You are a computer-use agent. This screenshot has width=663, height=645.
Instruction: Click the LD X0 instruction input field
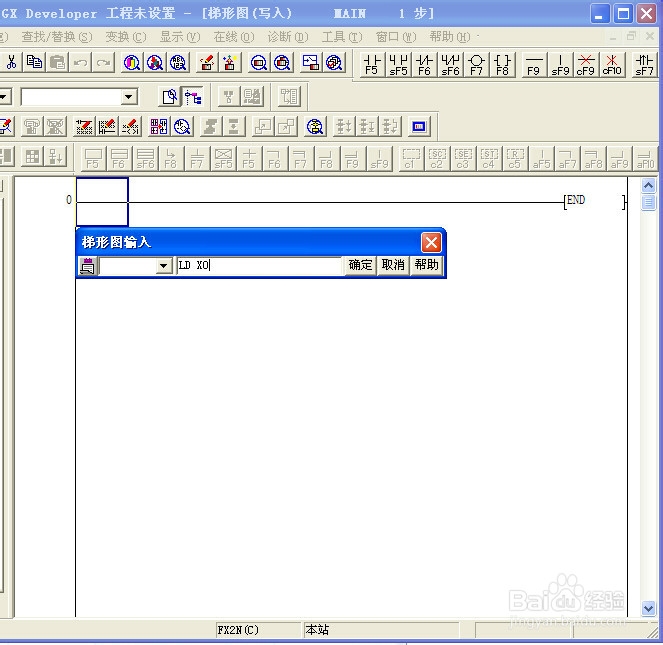(x=259, y=266)
